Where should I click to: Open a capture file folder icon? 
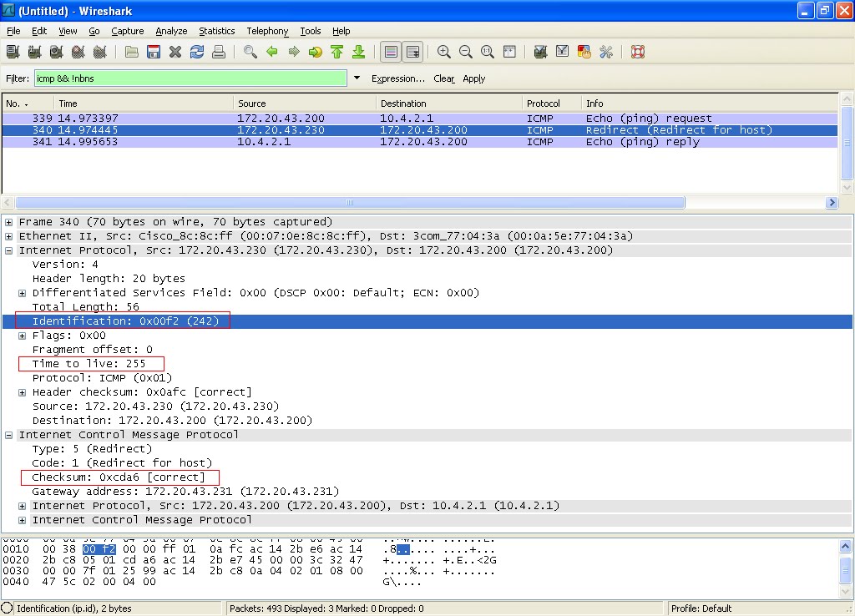point(131,52)
